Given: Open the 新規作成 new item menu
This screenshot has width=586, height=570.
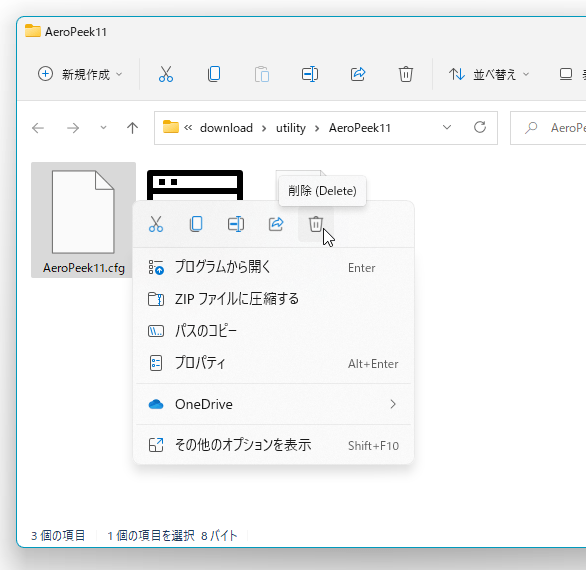Looking at the screenshot, I should [80, 74].
